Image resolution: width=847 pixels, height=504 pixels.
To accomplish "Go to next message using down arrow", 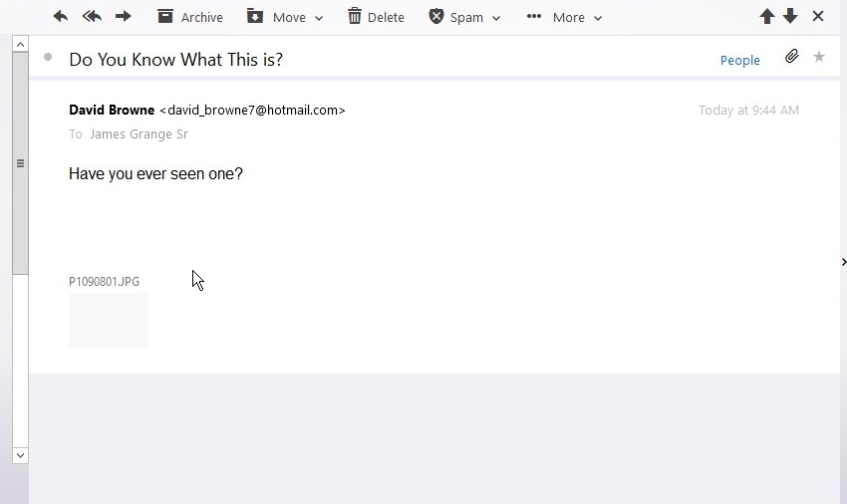I will (x=790, y=16).
